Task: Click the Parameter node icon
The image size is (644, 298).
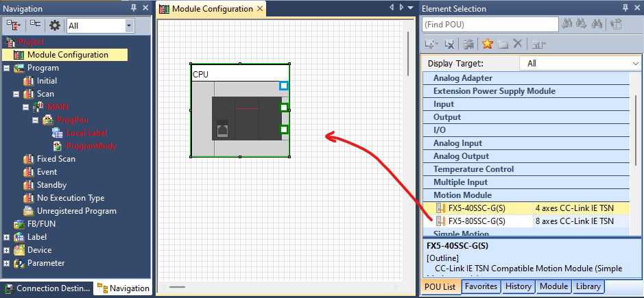Action: tap(19, 263)
